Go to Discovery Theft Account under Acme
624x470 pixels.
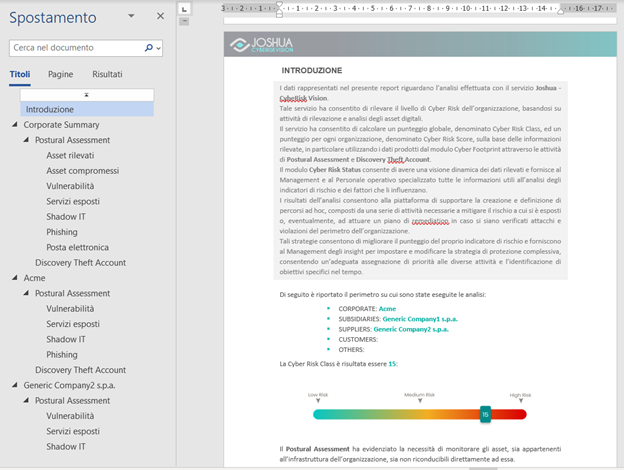click(x=80, y=370)
